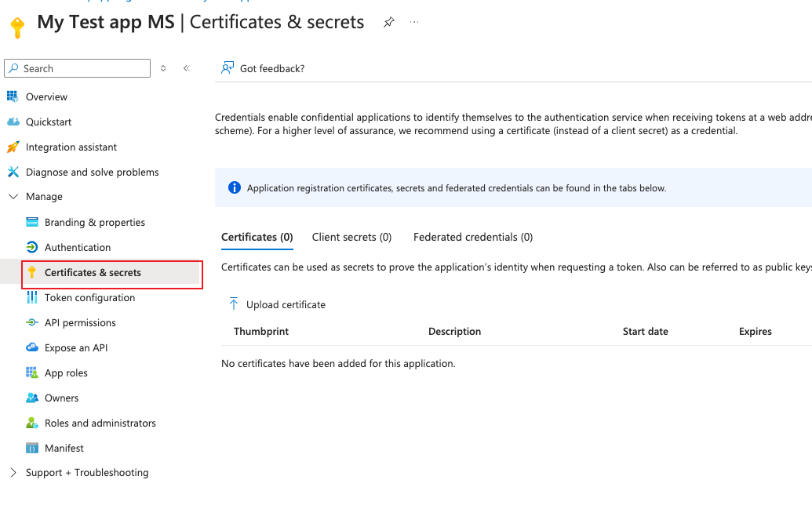Screen dimensions: 812x527
Task: Click the Diagnose wrench icon
Action: click(13, 172)
